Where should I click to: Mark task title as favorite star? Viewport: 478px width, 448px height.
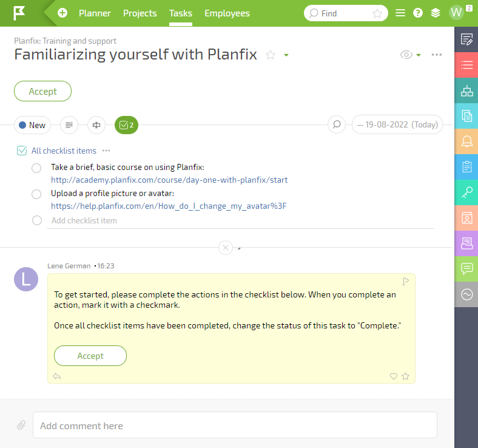(271, 55)
